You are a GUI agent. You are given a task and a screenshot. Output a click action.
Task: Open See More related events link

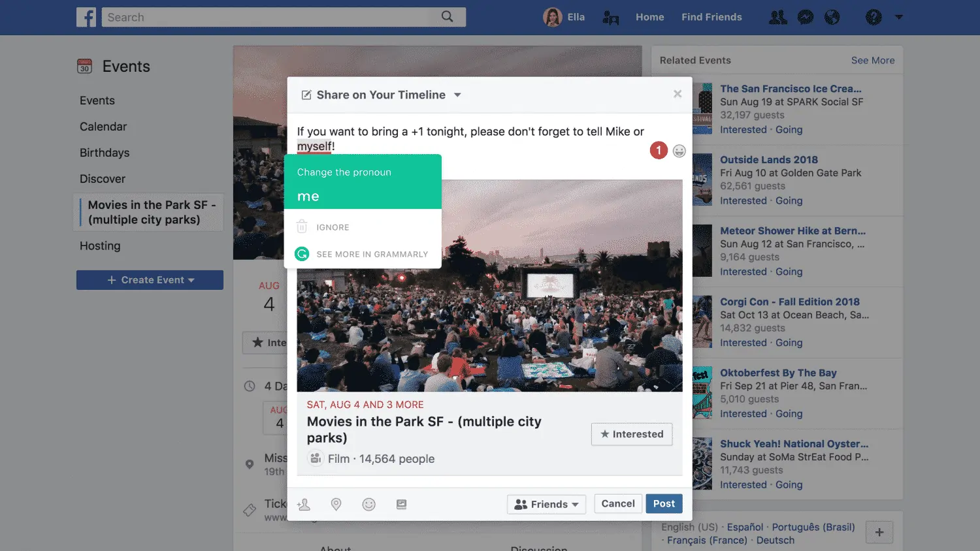(872, 60)
